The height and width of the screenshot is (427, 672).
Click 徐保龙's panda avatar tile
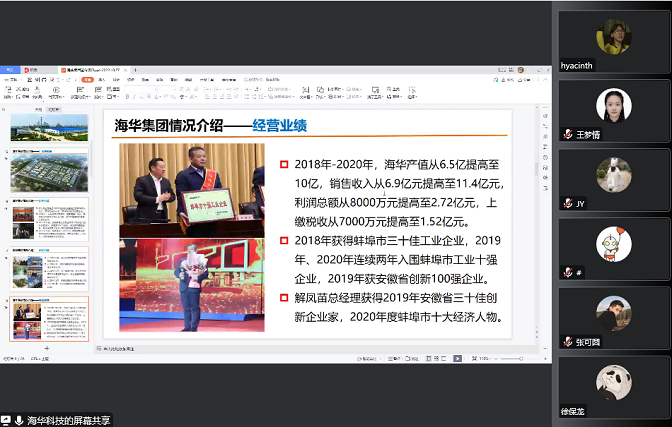point(613,383)
